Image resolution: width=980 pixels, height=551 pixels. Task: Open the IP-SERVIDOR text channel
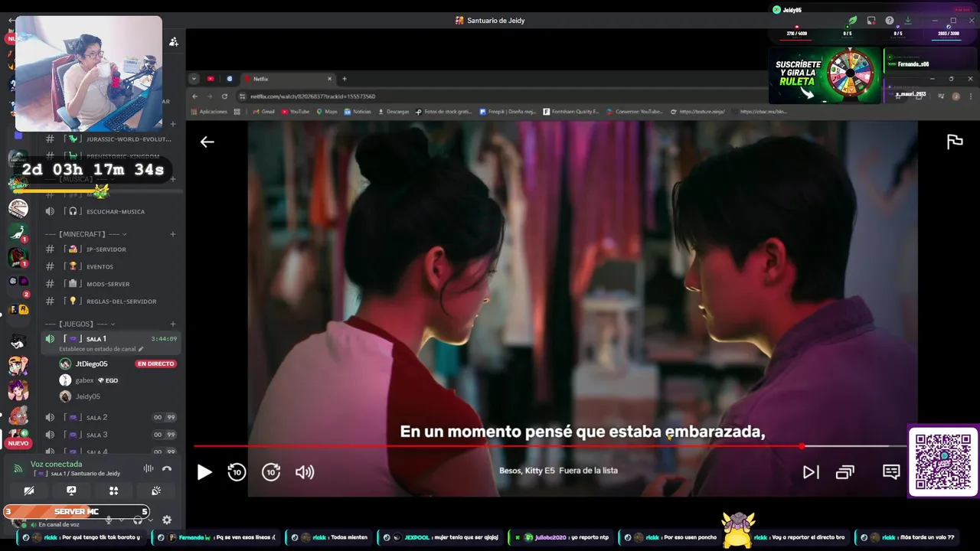point(110,249)
